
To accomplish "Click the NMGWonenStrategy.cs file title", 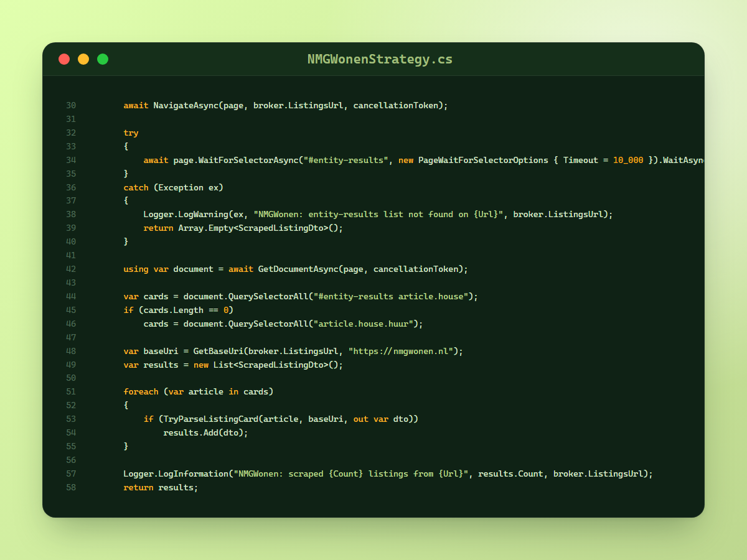I will pyautogui.click(x=380, y=60).
